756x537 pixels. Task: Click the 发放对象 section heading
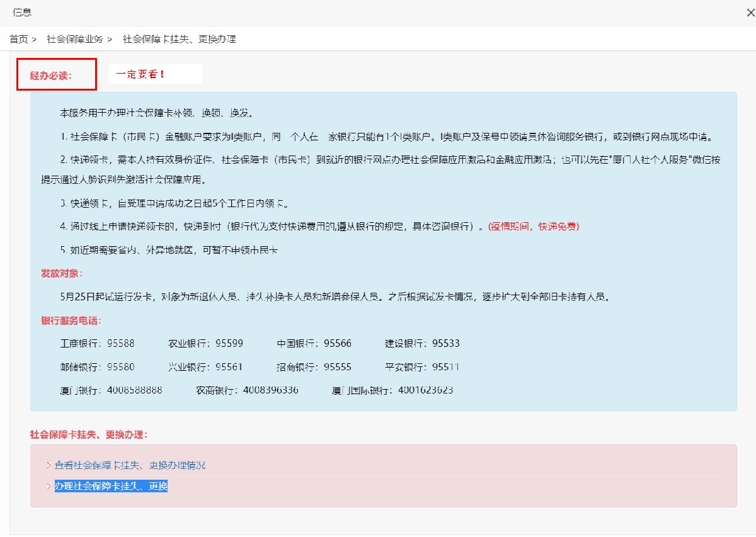[62, 273]
